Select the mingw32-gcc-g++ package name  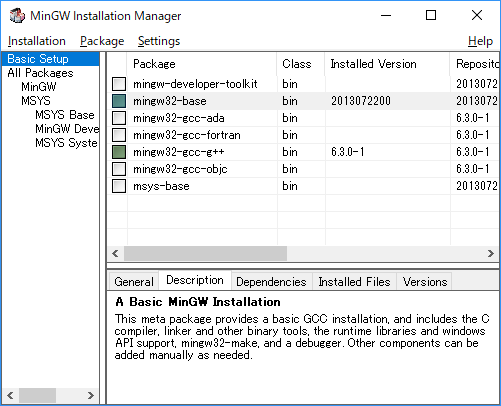179,152
